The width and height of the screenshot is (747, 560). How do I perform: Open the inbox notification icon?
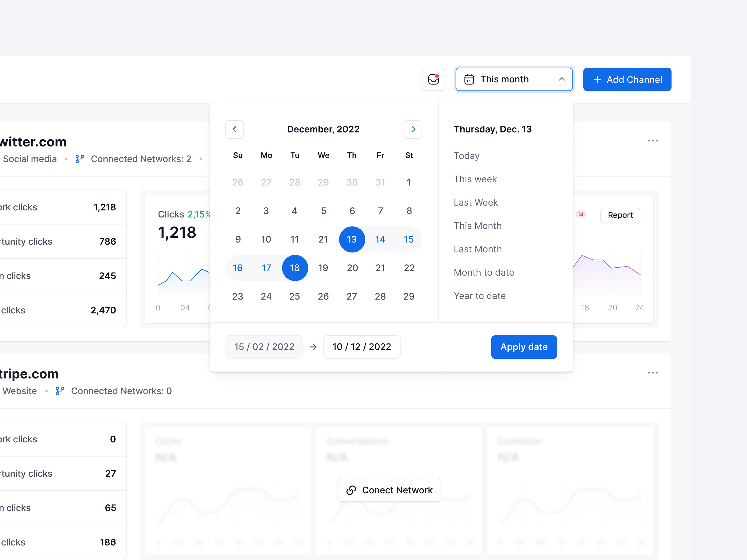433,79
